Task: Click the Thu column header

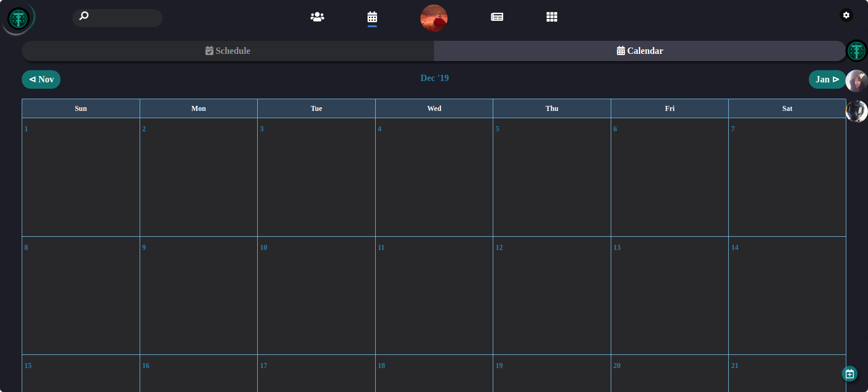Action: coord(552,109)
